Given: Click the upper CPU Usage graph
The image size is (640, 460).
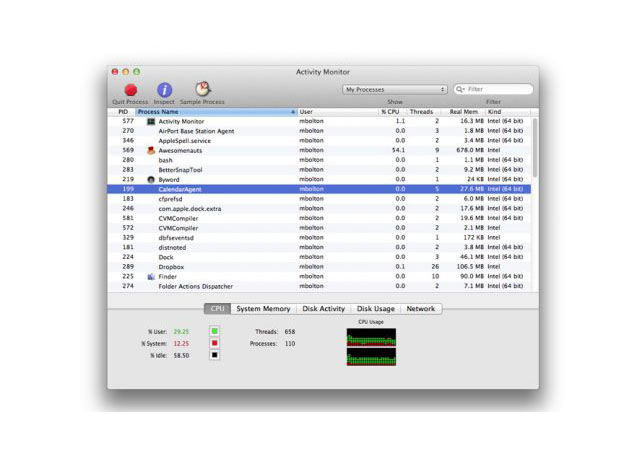Looking at the screenshot, I should [371, 337].
